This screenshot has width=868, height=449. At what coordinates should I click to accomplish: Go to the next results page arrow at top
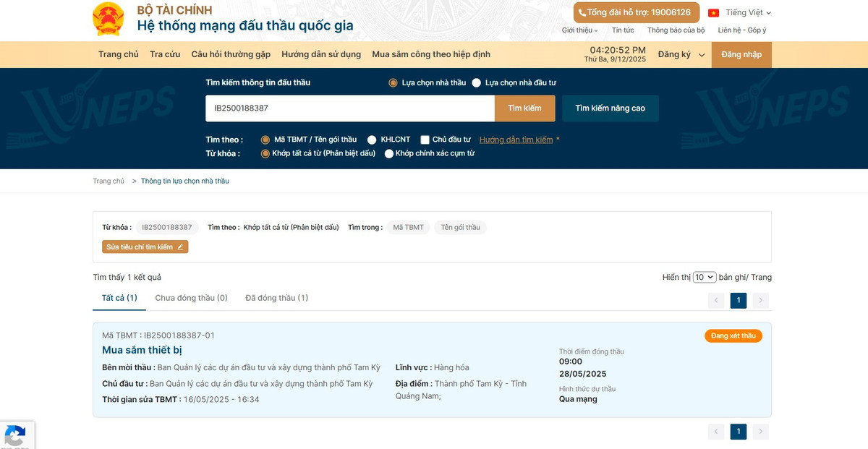pyautogui.click(x=760, y=301)
